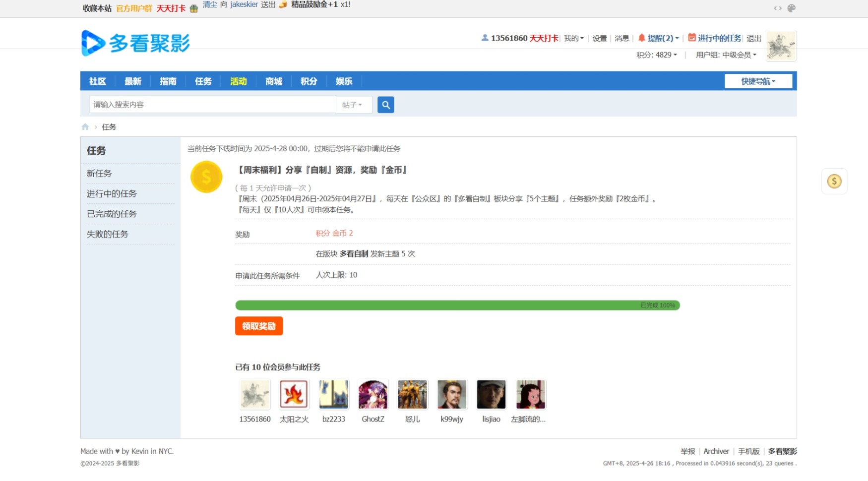
Task: Switch to the 商城 tab
Action: coord(273,81)
